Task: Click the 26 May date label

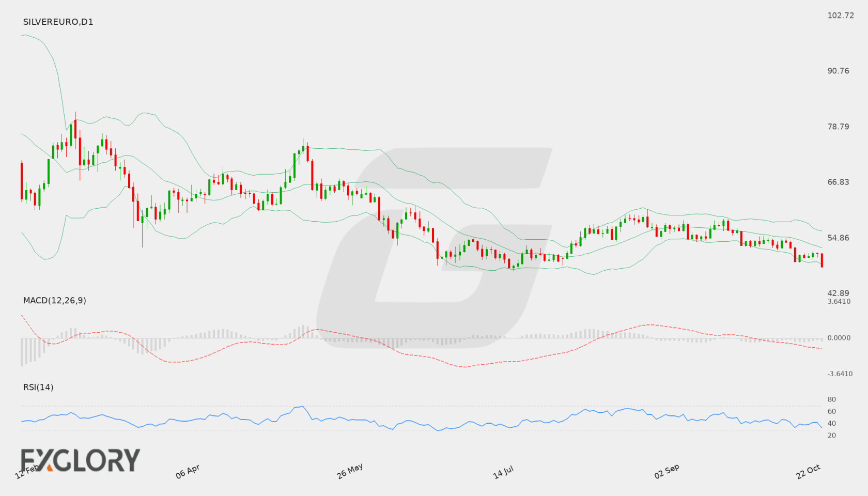Action: tap(350, 471)
